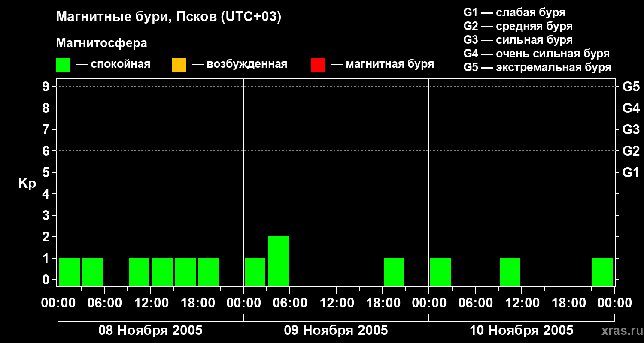Screen dimensions: 644x343
Task: Select the 03:00–06:00 bar on 08 Ноября
Action: click(x=93, y=272)
